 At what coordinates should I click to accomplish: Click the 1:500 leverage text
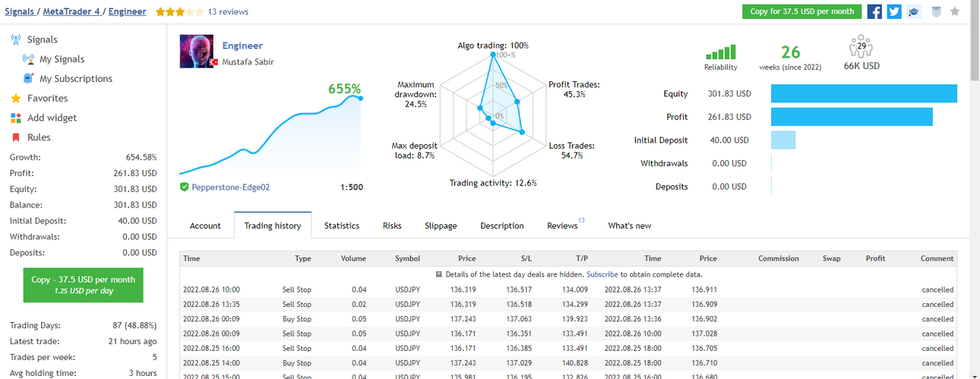(352, 187)
